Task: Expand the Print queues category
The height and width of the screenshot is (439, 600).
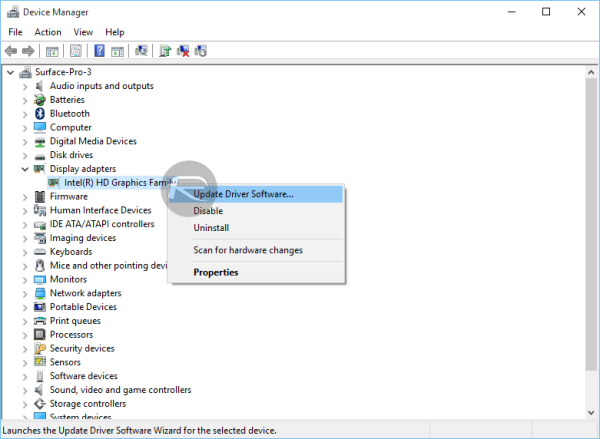Action: 25,321
